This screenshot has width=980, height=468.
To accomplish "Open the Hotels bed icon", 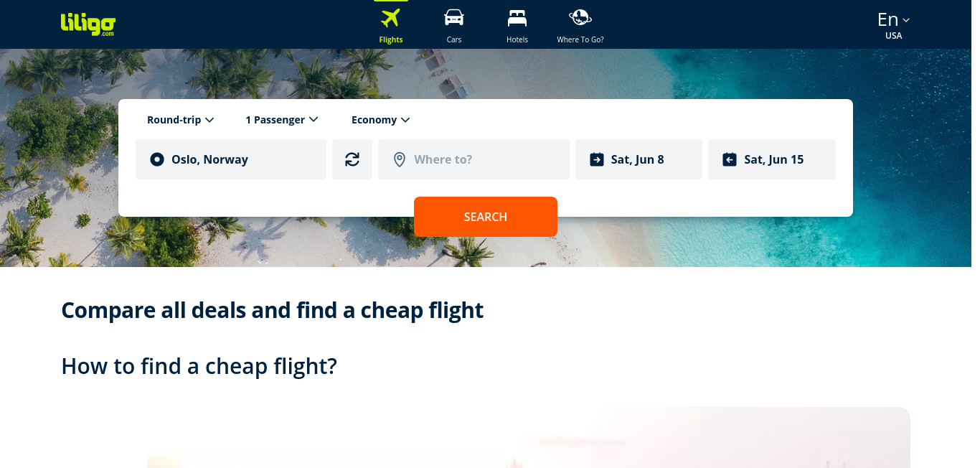I will [517, 17].
